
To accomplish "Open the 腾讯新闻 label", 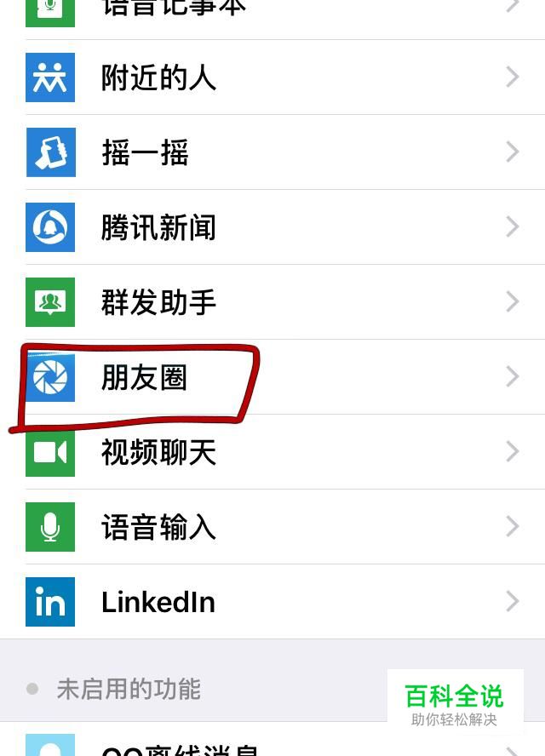I will [158, 227].
